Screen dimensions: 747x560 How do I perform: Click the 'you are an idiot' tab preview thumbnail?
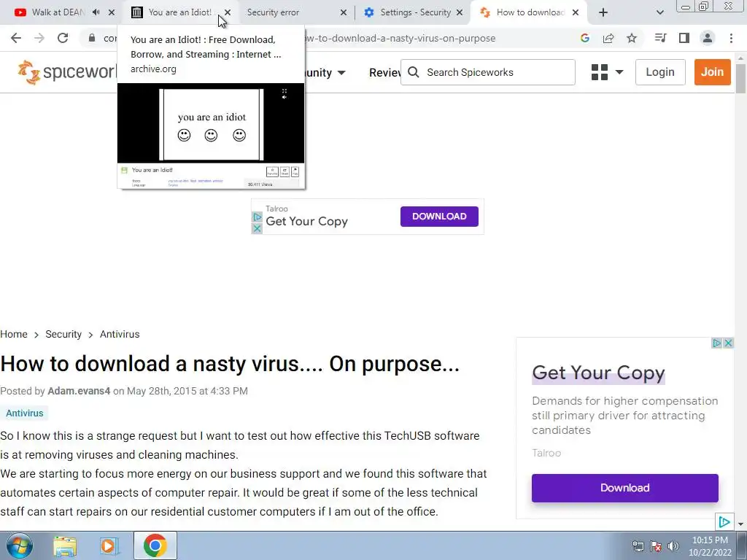coord(211,136)
